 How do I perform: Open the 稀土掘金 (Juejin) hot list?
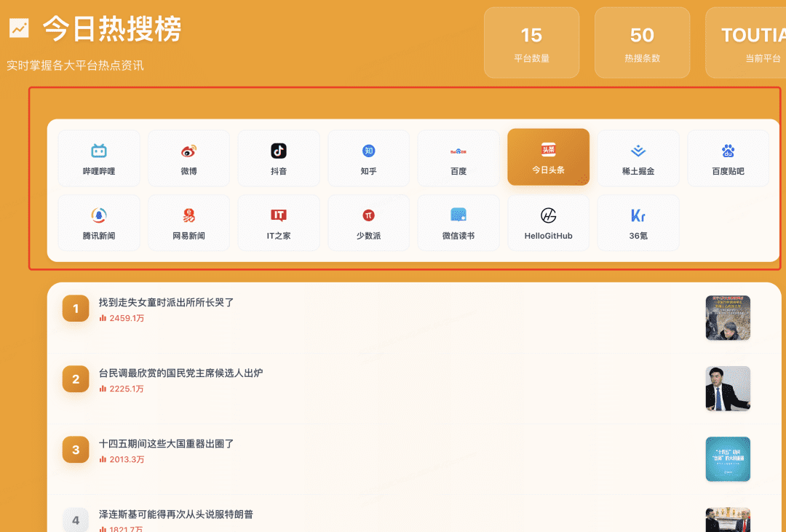[638, 151]
